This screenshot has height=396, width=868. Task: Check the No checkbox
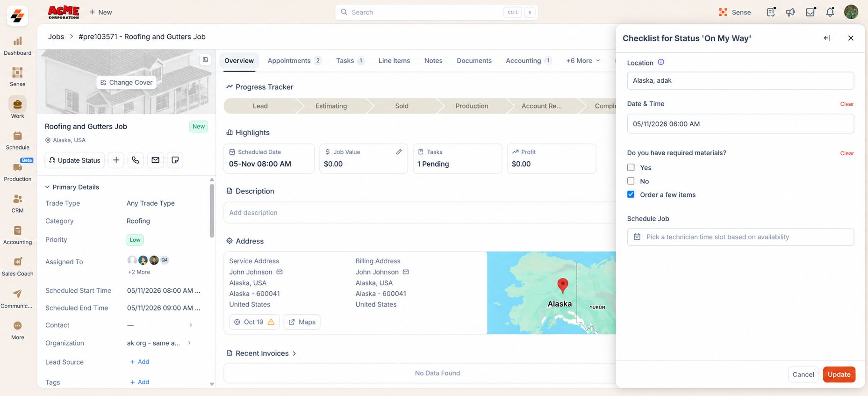pos(631,181)
